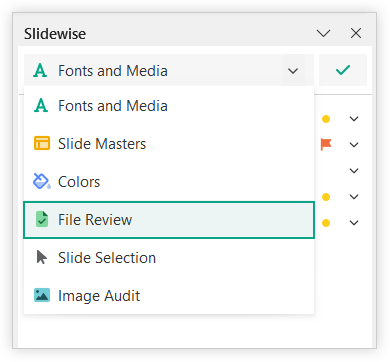This screenshot has height=362, width=390.
Task: Click the File Review document icon
Action: pos(42,219)
